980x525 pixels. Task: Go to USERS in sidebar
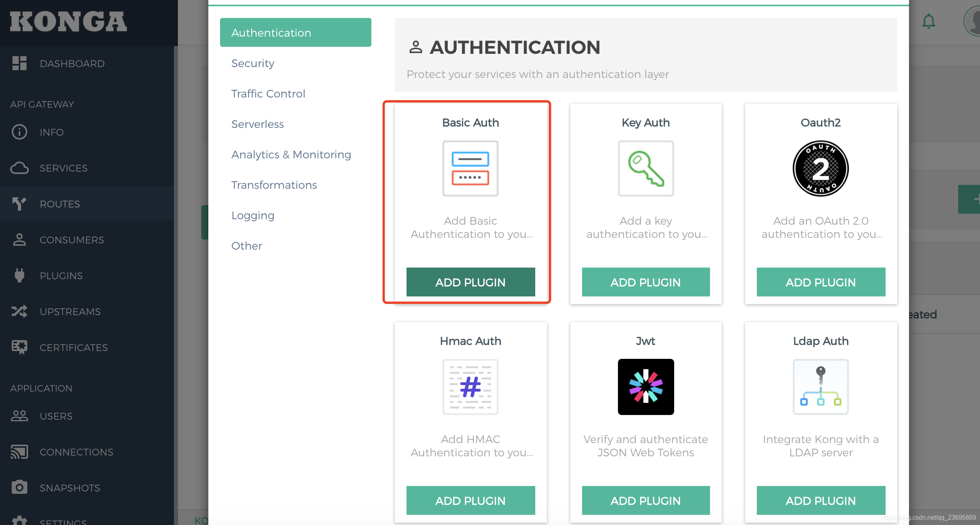point(87,416)
